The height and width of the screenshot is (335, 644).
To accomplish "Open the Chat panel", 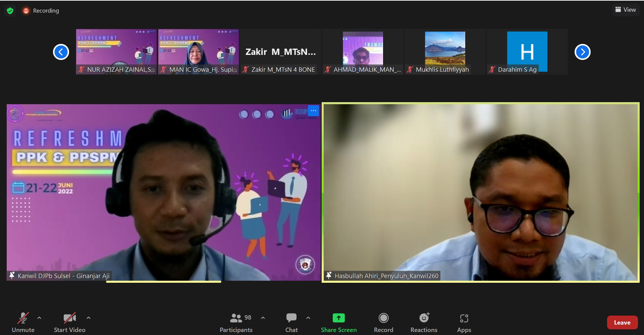I will coord(291,322).
